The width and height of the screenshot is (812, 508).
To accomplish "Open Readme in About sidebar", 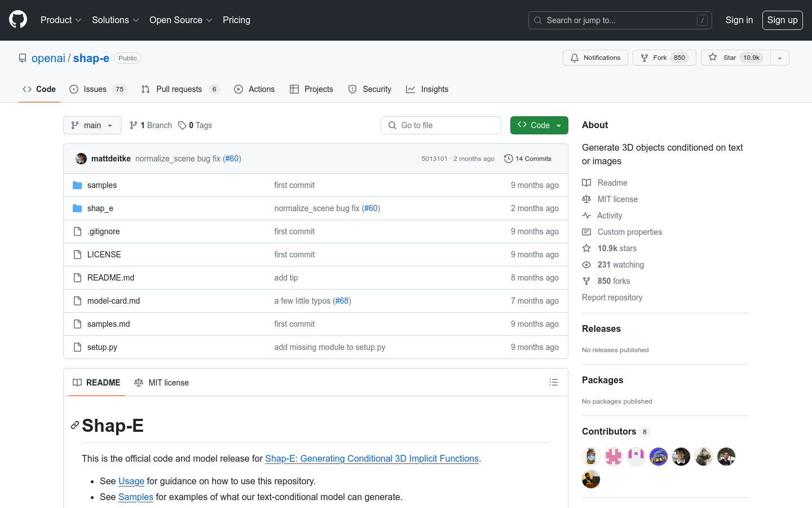I will pos(605,183).
